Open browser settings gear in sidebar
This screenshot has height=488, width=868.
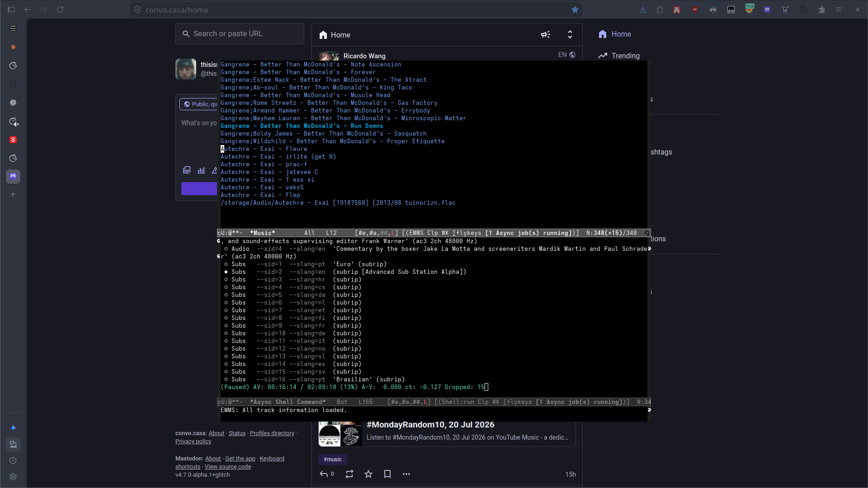click(x=13, y=477)
